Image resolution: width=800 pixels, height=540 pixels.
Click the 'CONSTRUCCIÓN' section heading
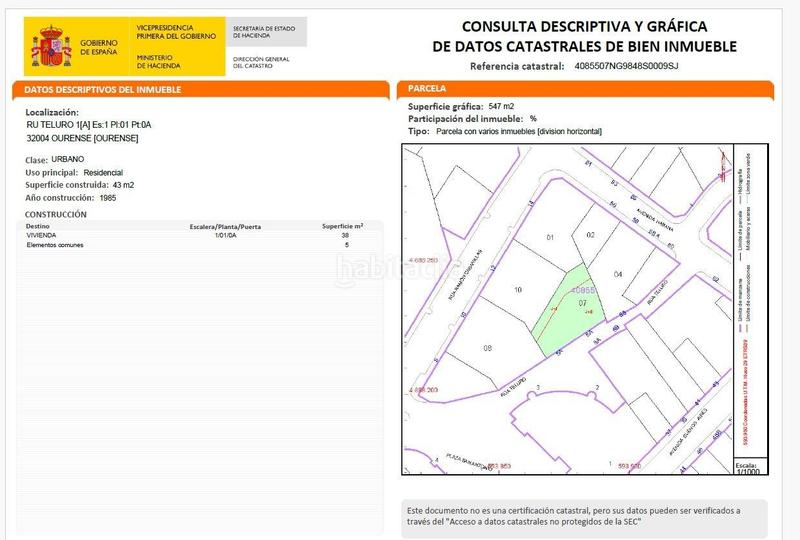click(56, 214)
